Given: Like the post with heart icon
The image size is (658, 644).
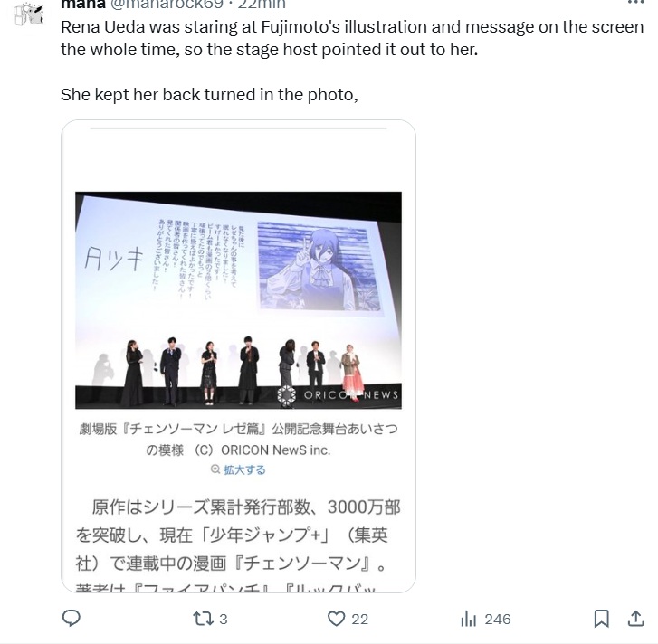Looking at the screenshot, I should (336, 619).
